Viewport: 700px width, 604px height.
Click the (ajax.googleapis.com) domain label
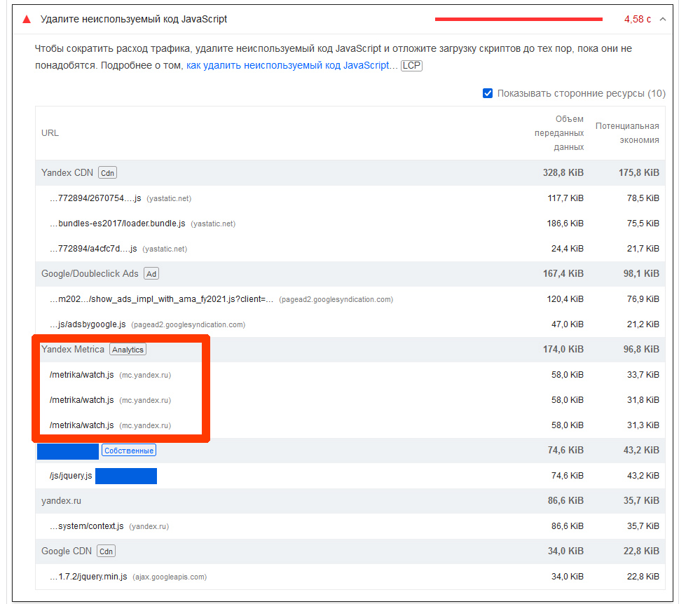tap(170, 577)
